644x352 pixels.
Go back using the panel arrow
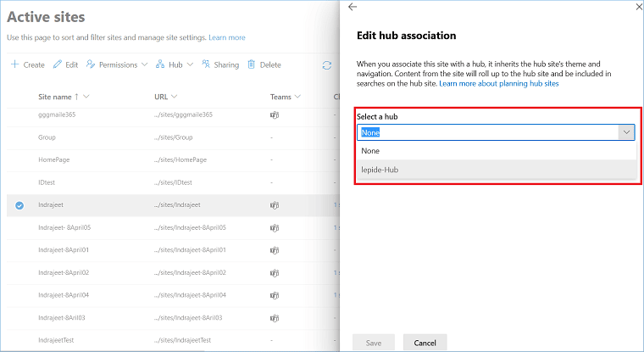pyautogui.click(x=353, y=7)
